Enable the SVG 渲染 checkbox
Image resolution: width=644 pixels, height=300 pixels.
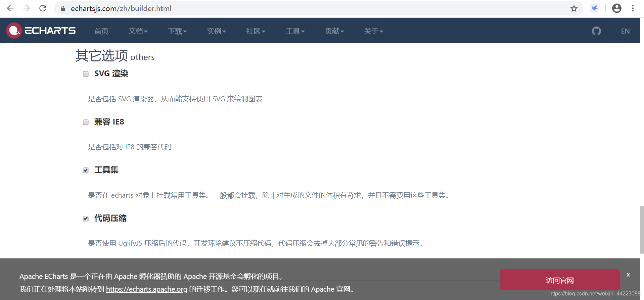click(x=86, y=74)
